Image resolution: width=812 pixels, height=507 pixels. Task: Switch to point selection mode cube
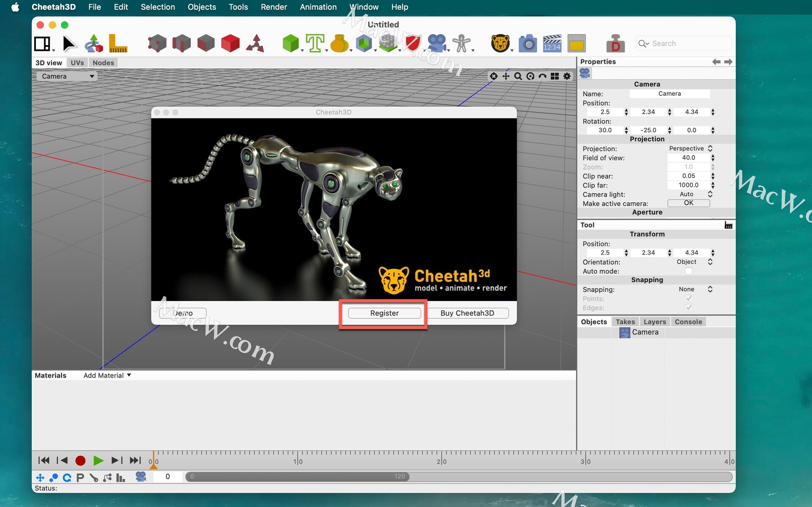(x=157, y=44)
